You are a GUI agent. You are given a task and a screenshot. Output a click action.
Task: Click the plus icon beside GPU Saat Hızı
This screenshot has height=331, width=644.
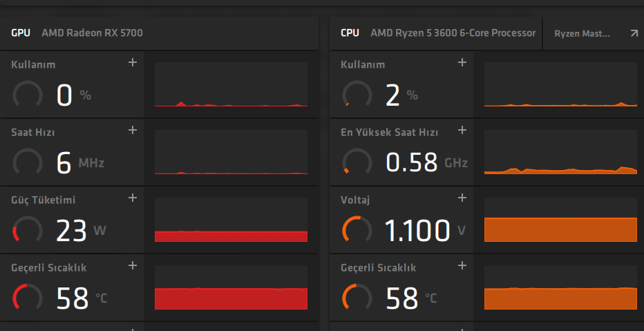133,130
